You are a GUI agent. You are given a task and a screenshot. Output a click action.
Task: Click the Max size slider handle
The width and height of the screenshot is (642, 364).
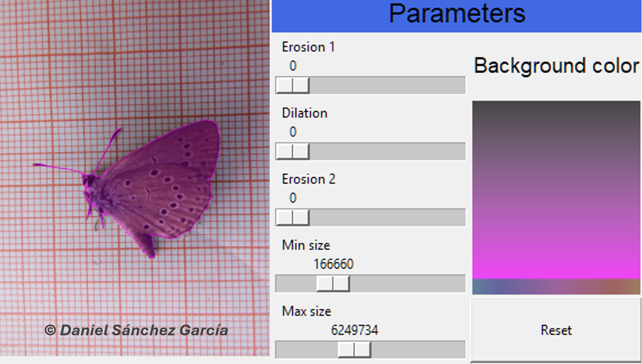[x=354, y=349]
